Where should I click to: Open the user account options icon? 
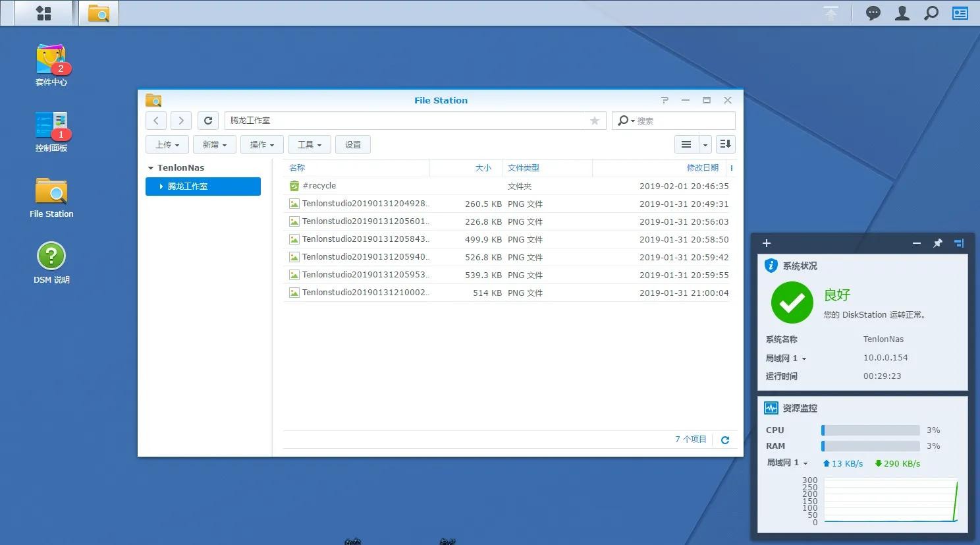pos(902,13)
